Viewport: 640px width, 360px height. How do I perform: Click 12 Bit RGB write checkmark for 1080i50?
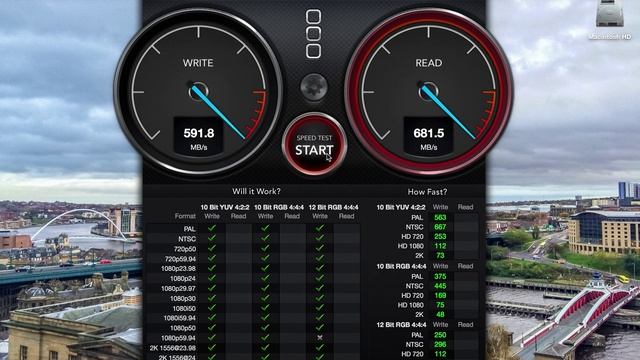click(x=320, y=308)
